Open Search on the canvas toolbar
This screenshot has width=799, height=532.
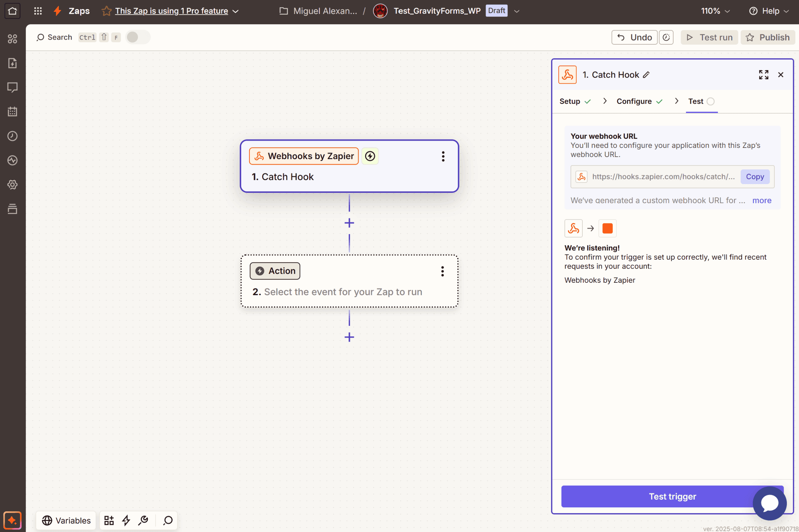54,37
